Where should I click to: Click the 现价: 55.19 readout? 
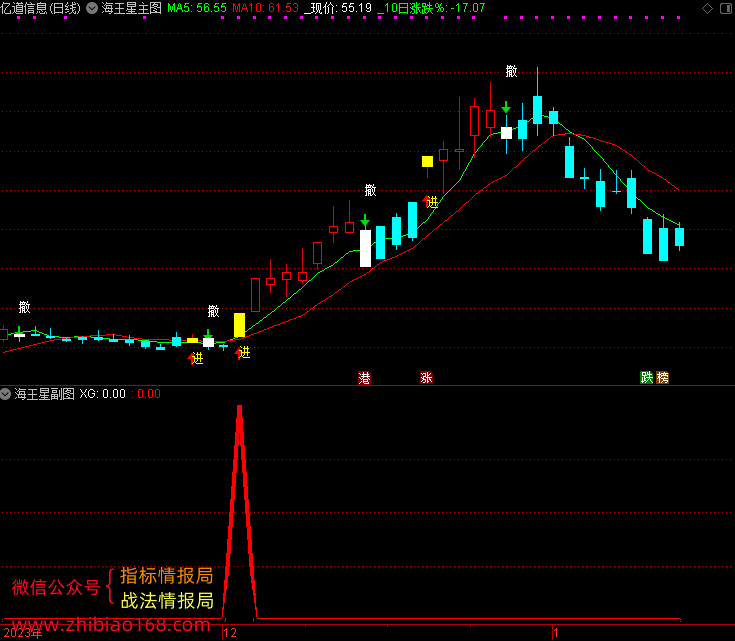tap(338, 8)
